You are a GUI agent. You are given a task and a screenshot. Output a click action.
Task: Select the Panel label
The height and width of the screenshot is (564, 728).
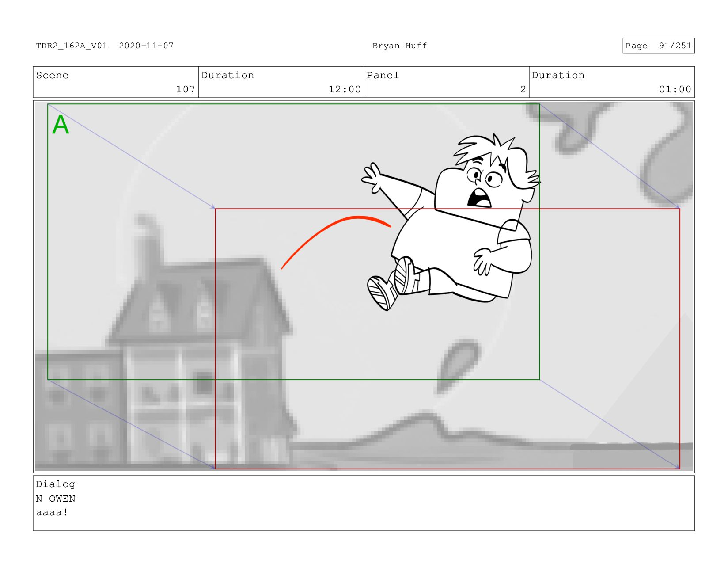coord(383,75)
